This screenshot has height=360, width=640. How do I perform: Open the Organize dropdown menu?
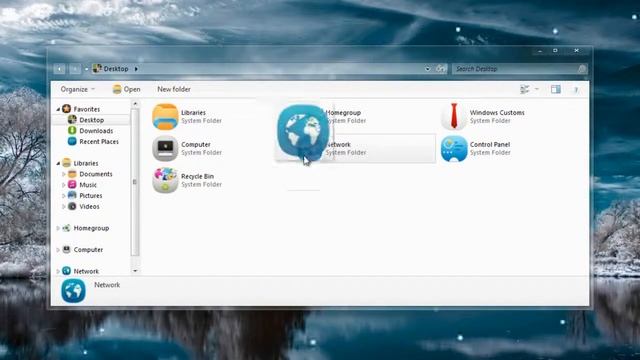[77, 89]
